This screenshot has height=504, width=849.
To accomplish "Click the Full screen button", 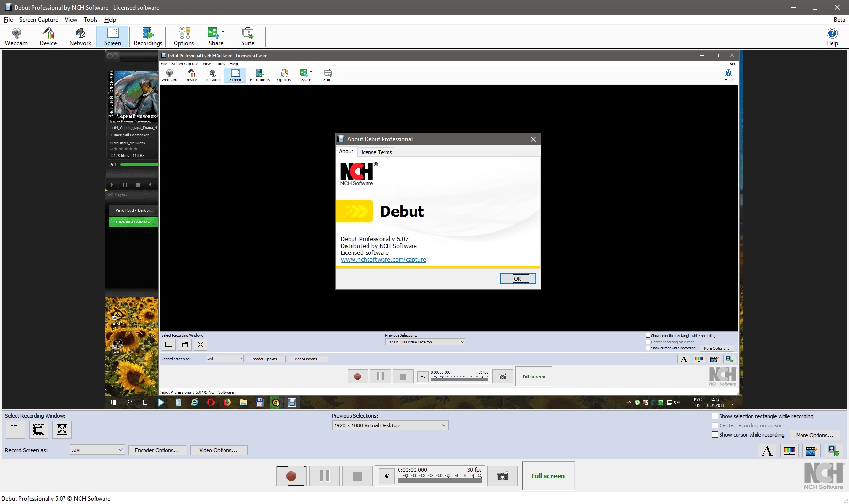I will pyautogui.click(x=548, y=476).
